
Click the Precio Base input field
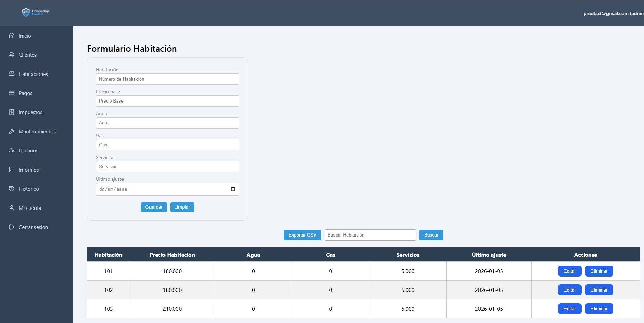point(167,101)
